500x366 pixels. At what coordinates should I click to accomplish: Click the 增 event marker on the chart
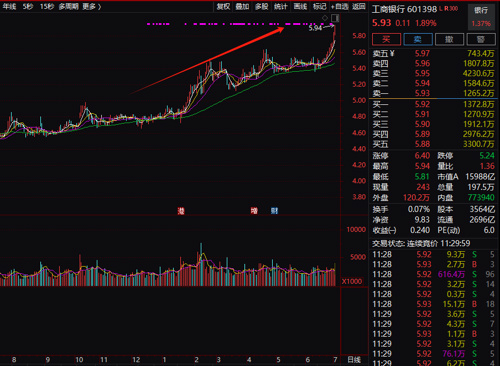(x=254, y=211)
